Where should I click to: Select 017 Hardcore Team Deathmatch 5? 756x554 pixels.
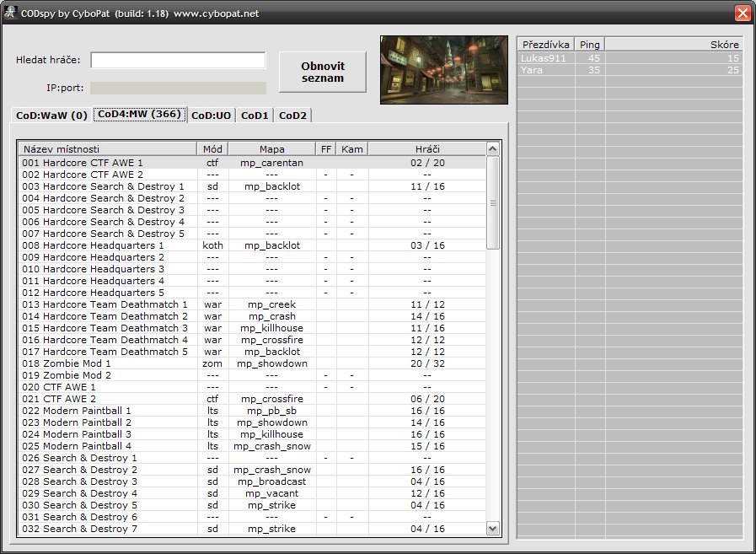point(252,352)
